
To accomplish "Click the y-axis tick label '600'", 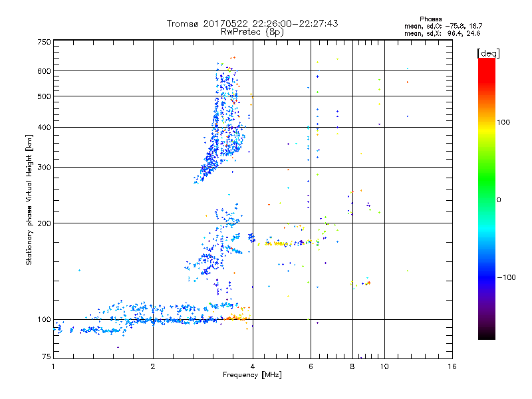I will [44, 71].
